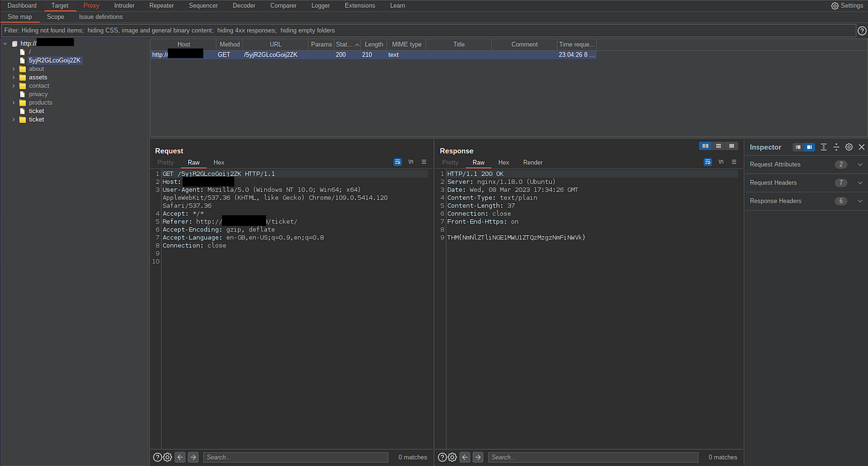Toggle syntax highlighting in the Request editor

coord(397,162)
